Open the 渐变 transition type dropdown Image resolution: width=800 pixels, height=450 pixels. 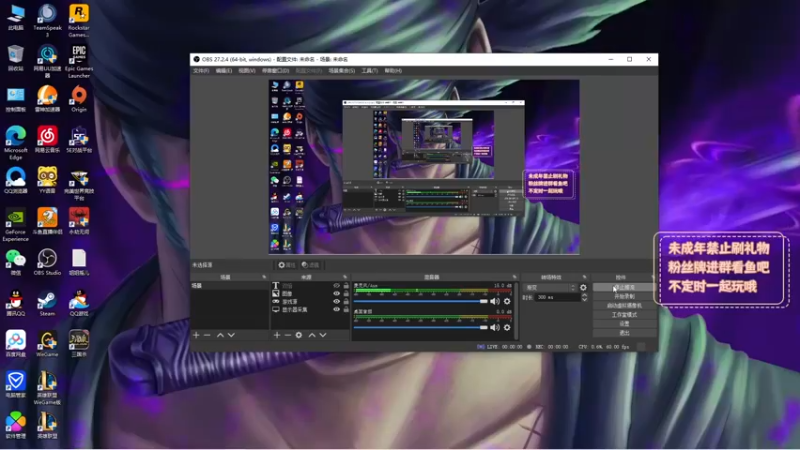tap(550, 288)
